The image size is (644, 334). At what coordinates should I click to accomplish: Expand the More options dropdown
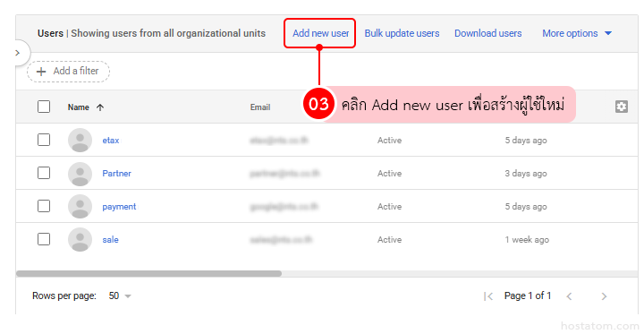coord(577,33)
